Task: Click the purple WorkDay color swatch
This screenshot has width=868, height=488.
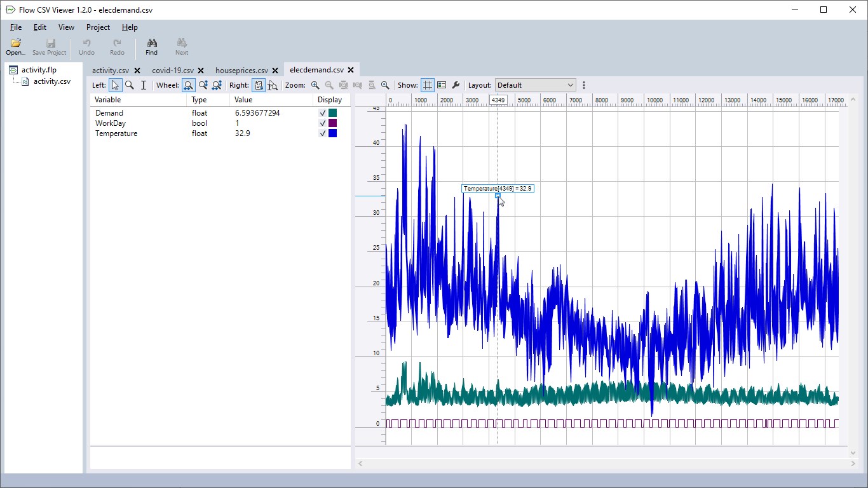Action: [x=333, y=123]
